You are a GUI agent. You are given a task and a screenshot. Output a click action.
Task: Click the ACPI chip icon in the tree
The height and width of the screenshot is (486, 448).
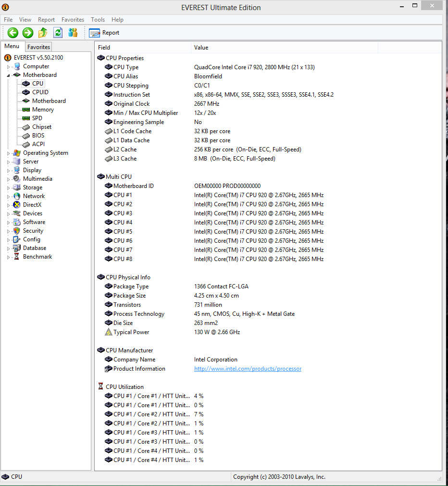pos(26,144)
